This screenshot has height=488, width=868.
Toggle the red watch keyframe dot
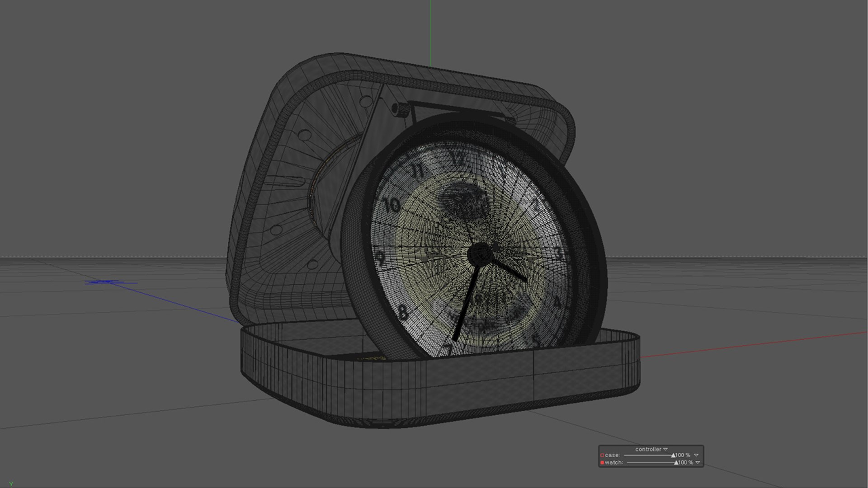[x=602, y=463]
